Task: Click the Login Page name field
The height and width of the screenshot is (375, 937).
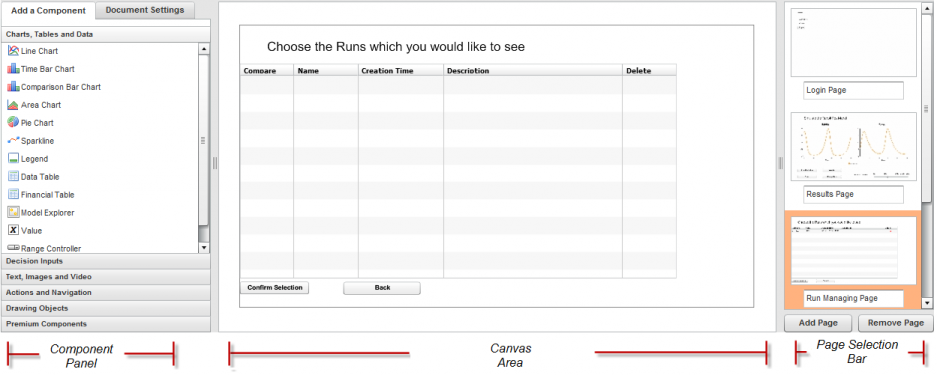Action: coord(853,91)
